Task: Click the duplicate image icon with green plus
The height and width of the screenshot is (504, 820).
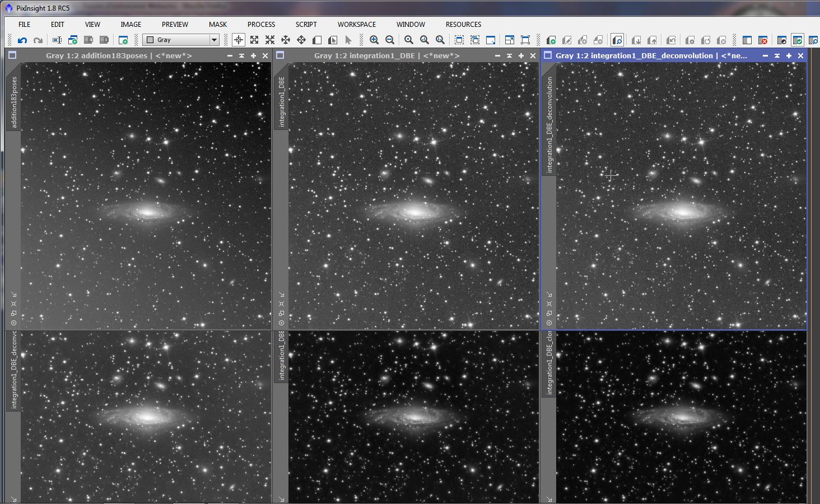Action: pyautogui.click(x=73, y=40)
